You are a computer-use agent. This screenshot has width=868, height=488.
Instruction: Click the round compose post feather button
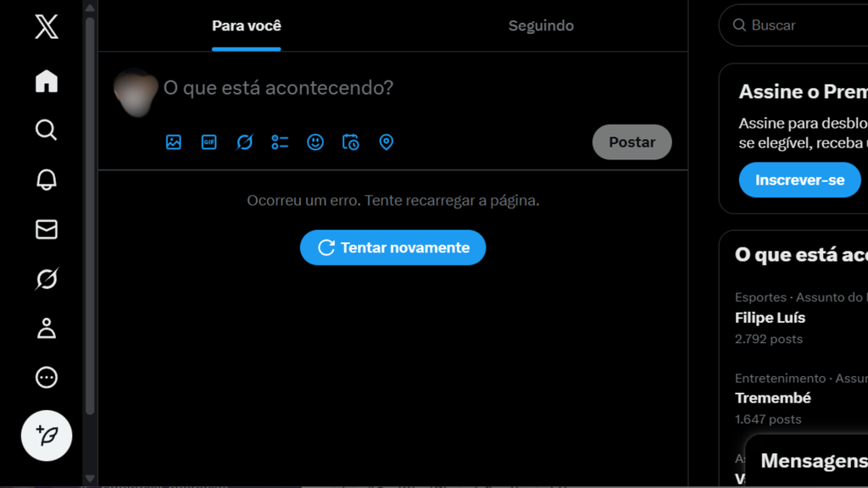[x=47, y=435]
